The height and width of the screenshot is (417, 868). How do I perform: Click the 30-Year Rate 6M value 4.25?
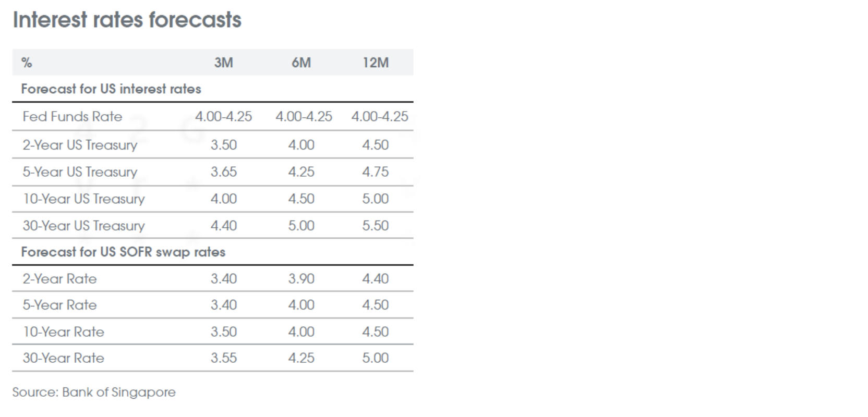[x=302, y=358]
